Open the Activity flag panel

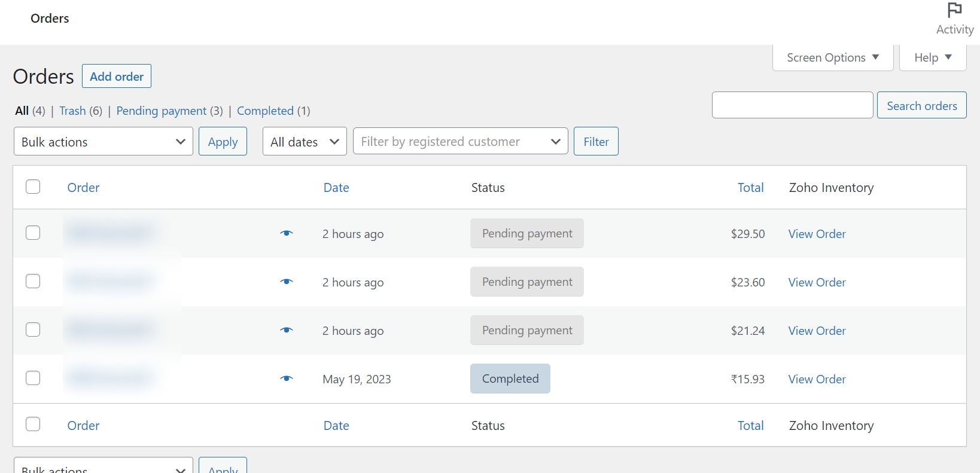point(954,19)
